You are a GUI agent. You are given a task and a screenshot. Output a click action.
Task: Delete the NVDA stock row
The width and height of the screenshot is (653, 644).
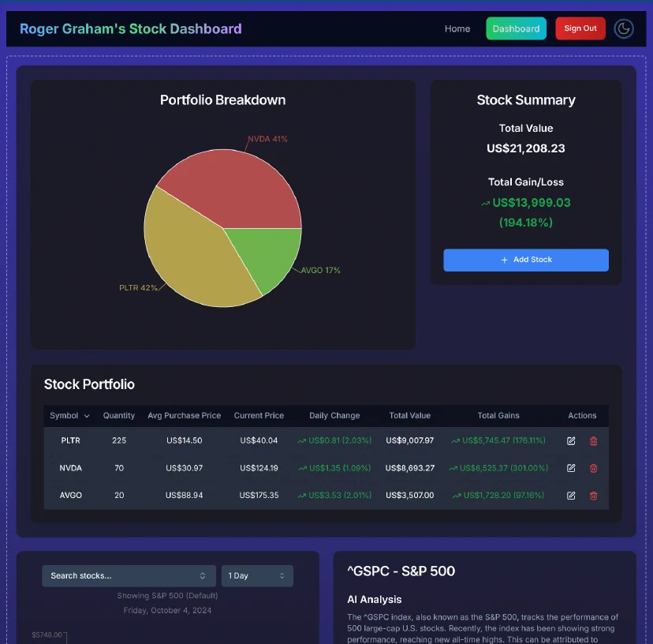coord(593,468)
